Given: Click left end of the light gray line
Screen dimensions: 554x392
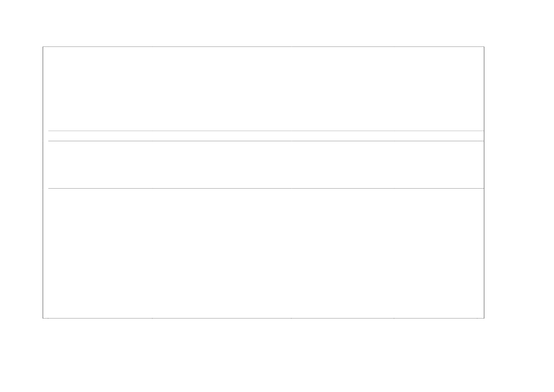Looking at the screenshot, I should click(x=49, y=131).
